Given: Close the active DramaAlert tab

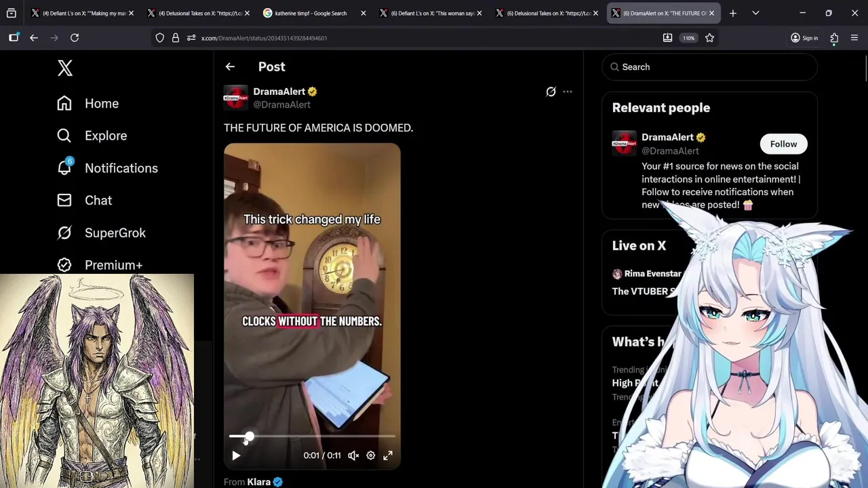Looking at the screenshot, I should point(711,13).
